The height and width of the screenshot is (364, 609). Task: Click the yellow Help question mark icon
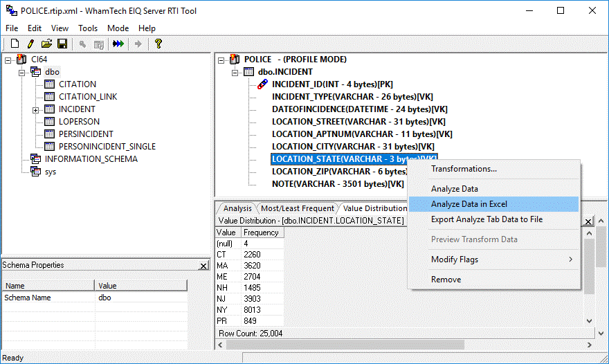point(158,44)
